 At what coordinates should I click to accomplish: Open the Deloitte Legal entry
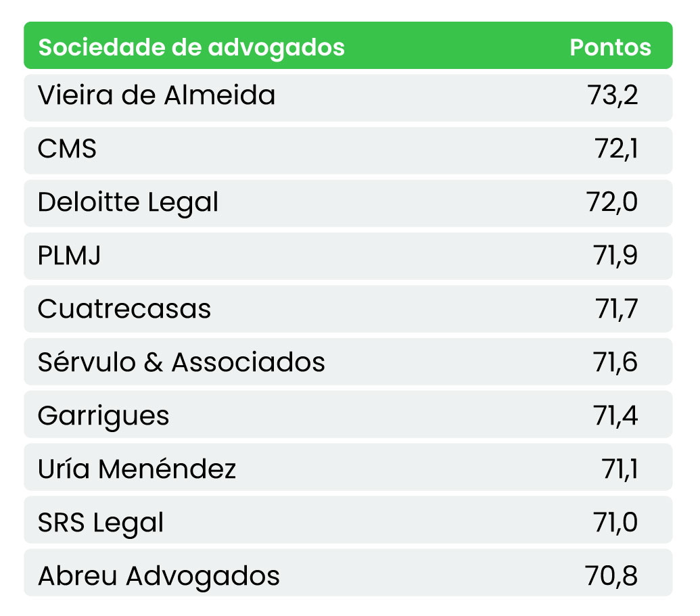pyautogui.click(x=129, y=202)
